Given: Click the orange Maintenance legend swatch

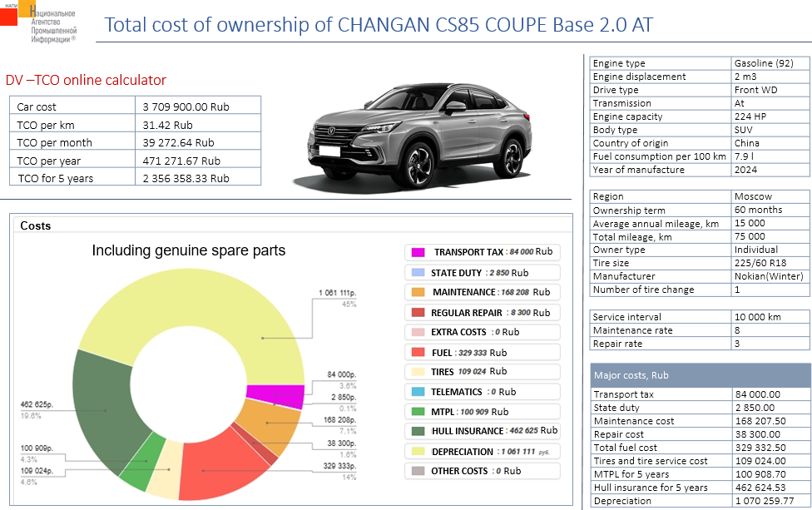Looking at the screenshot, I should 418,292.
